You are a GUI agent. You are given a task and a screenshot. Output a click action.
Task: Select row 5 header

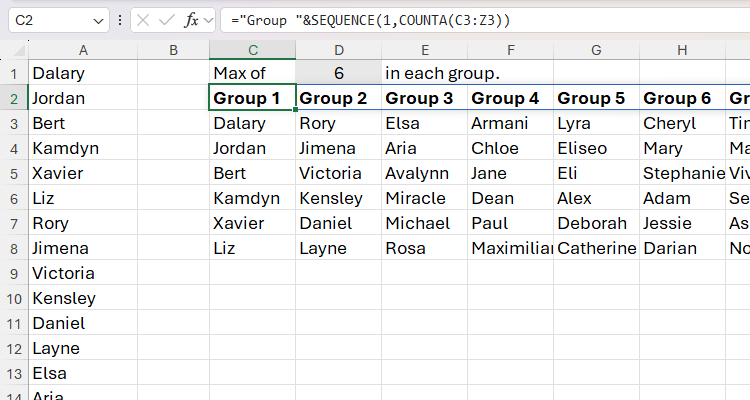14,173
